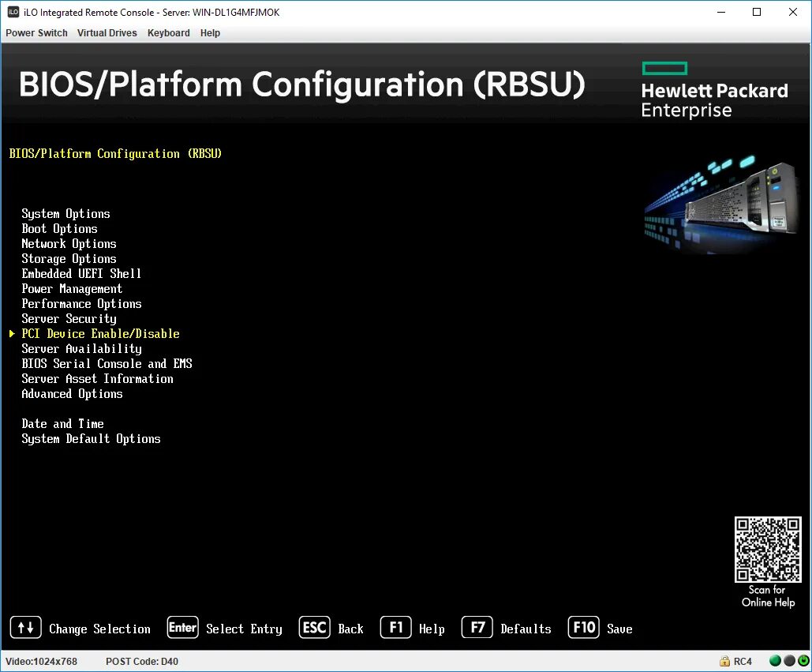The height and width of the screenshot is (672, 812).
Task: Click the Enter key icon
Action: pyautogui.click(x=183, y=628)
